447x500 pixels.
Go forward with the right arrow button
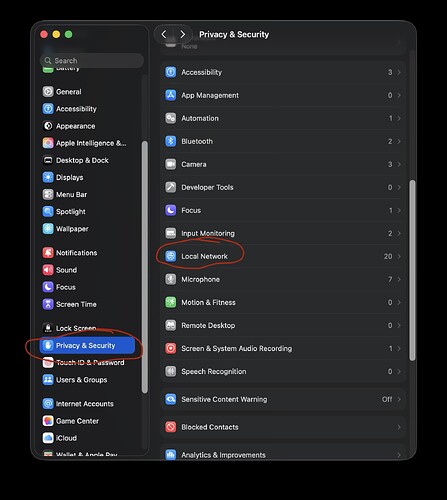tap(182, 34)
